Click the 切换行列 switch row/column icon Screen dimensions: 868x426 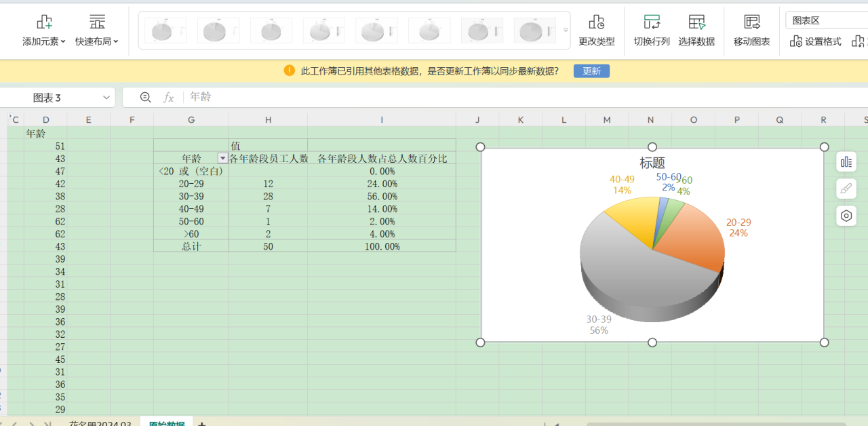point(652,22)
